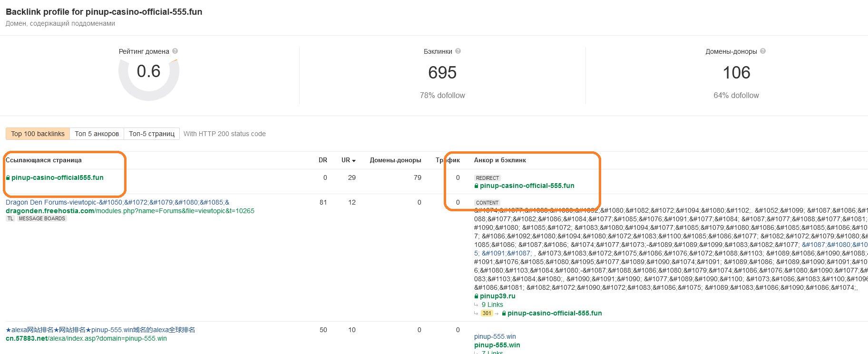Image resolution: width=868 pixels, height=354 pixels.
Task: Click UR value 29
Action: click(352, 177)
